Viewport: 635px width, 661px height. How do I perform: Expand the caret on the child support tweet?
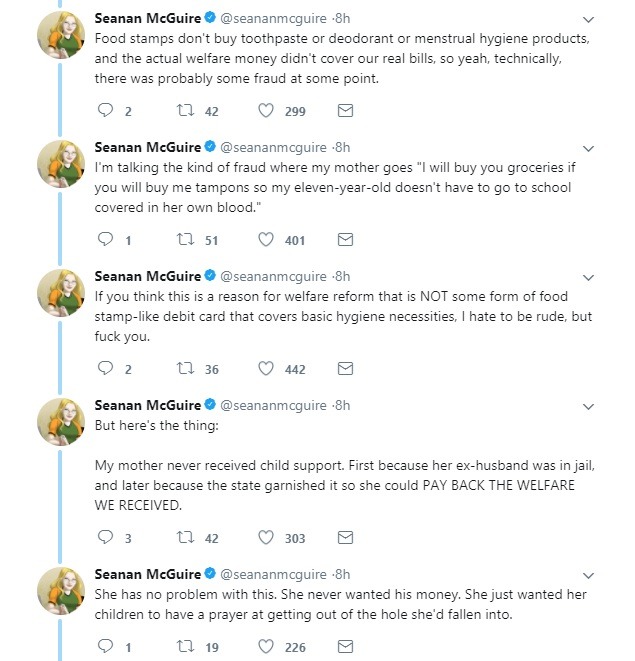588,406
